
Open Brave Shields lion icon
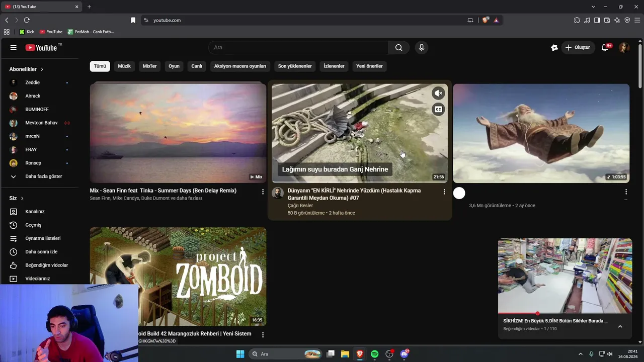pos(486,20)
